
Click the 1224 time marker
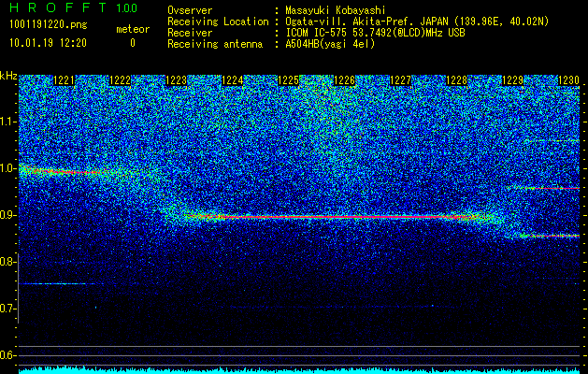233,80
